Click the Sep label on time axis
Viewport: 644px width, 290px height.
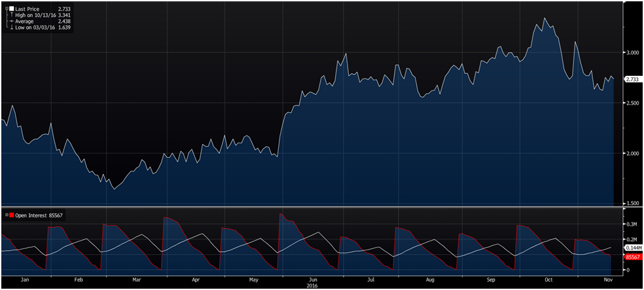[490, 280]
